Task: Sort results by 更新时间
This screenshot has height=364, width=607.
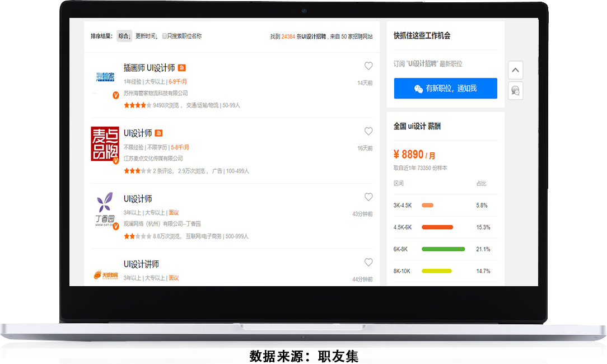Action: 146,36
